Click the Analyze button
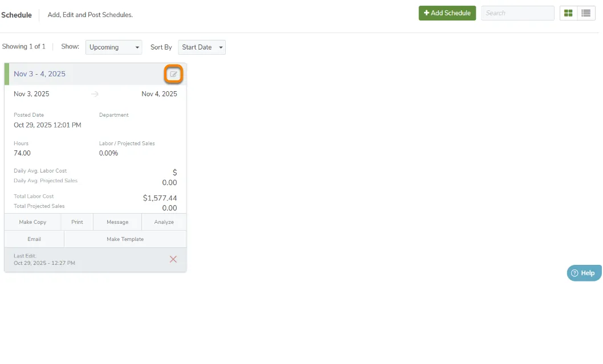603x364 pixels. pos(164,222)
